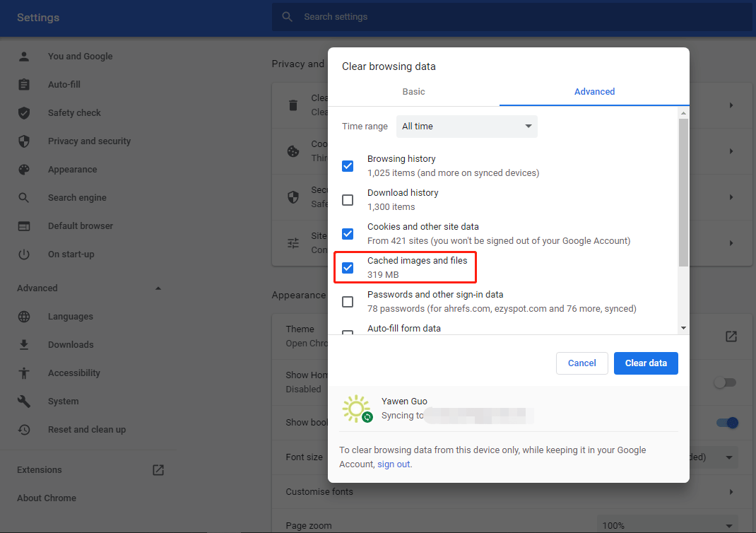Click the Clear data button

coord(645,363)
